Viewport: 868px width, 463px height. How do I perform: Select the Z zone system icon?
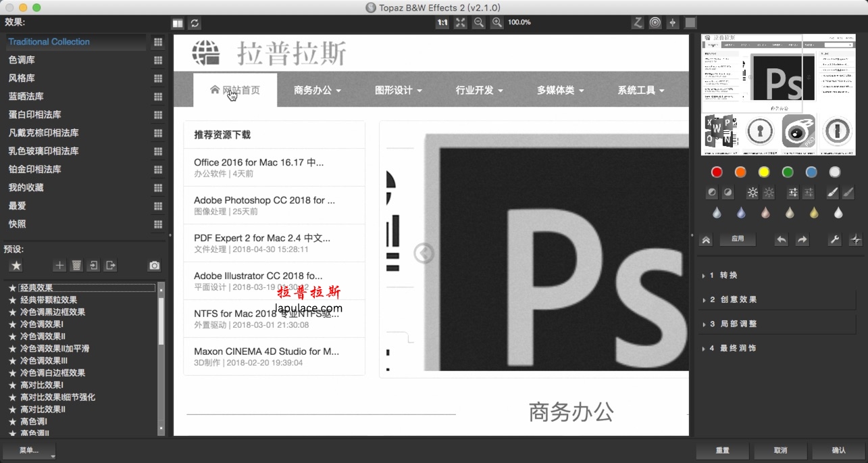pyautogui.click(x=637, y=22)
